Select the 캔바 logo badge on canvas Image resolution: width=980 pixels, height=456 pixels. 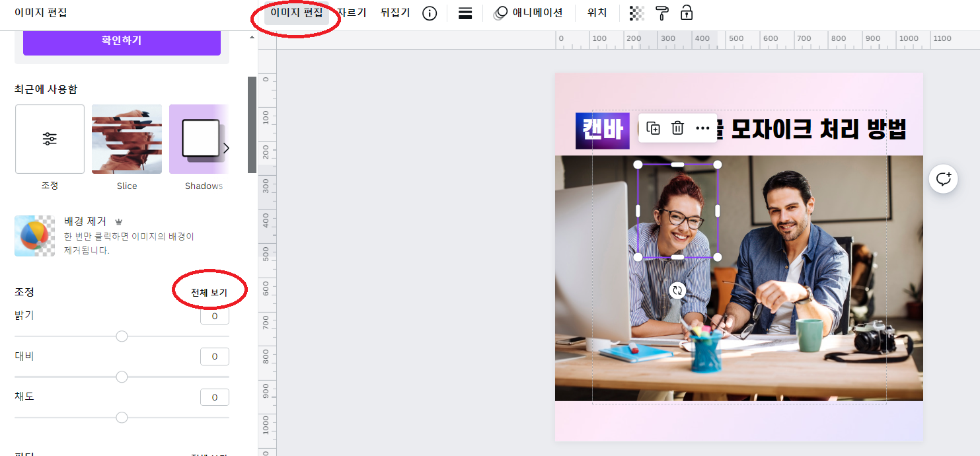tap(602, 131)
